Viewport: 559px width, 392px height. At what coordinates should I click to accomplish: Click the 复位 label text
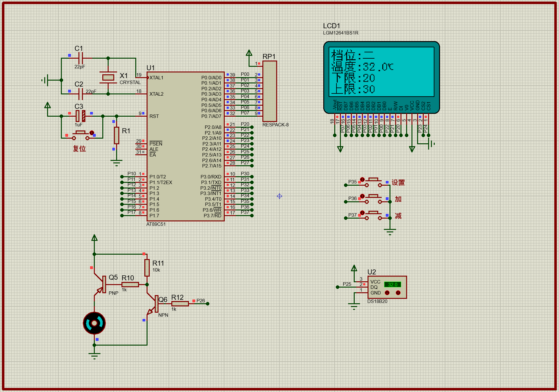(79, 148)
